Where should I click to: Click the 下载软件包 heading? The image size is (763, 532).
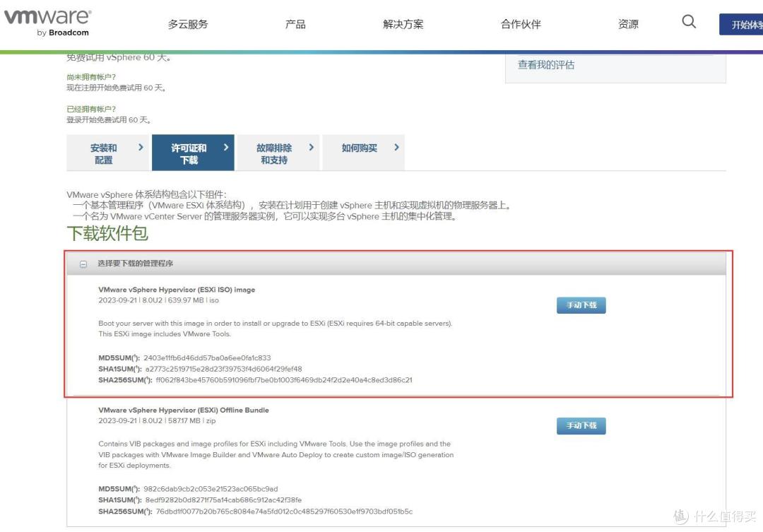(x=107, y=233)
